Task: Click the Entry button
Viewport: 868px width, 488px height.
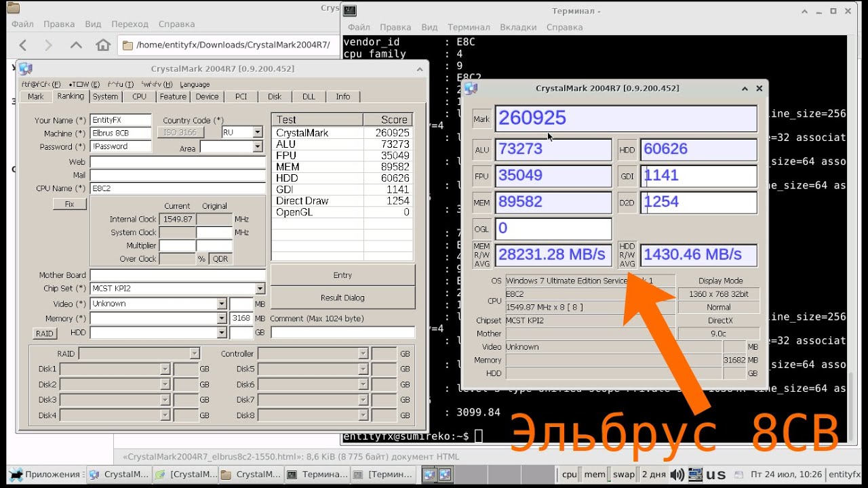Action: tap(342, 275)
